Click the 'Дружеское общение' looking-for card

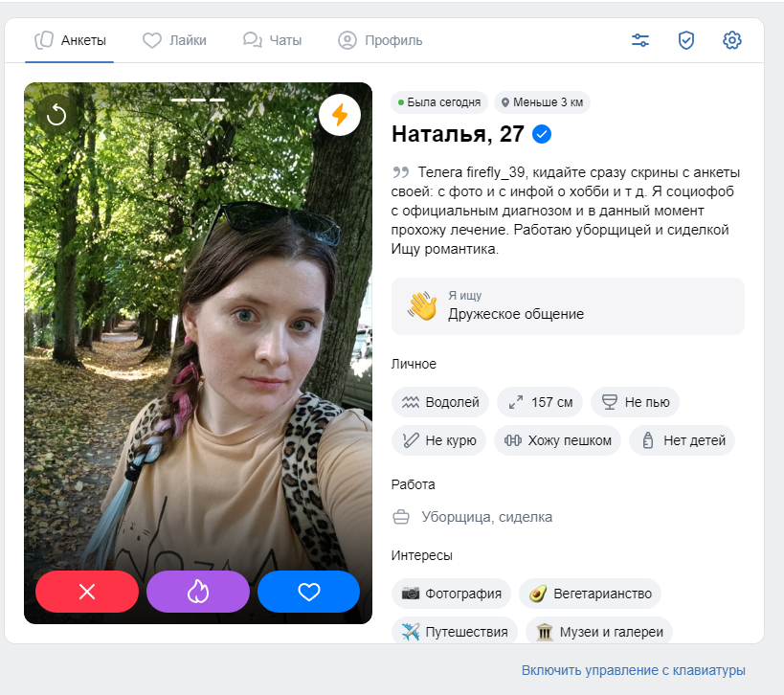pyautogui.click(x=568, y=306)
